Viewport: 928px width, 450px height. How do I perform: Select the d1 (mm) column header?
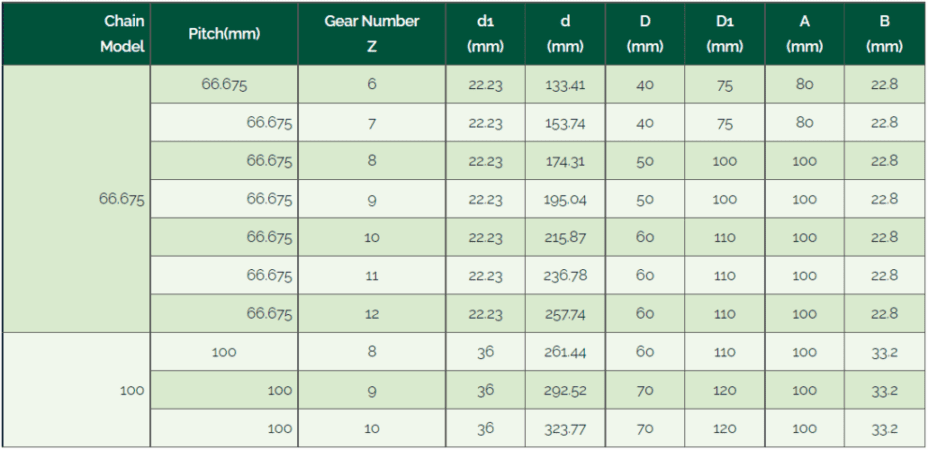(x=485, y=34)
